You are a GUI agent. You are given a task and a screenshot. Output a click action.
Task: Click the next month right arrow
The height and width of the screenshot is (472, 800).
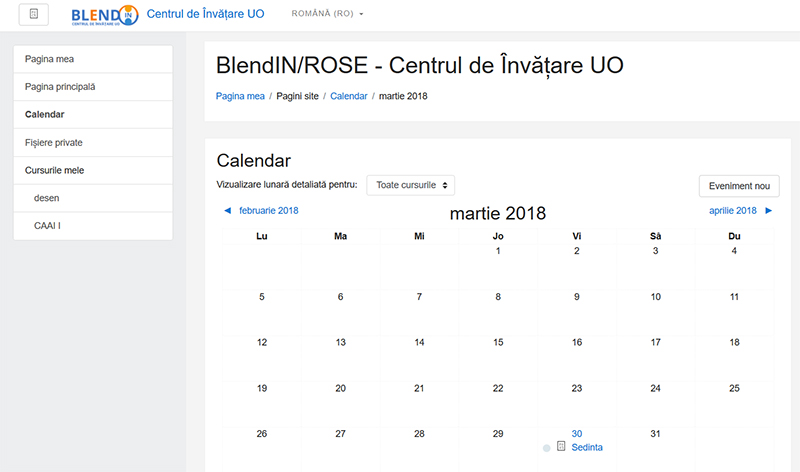[768, 211]
